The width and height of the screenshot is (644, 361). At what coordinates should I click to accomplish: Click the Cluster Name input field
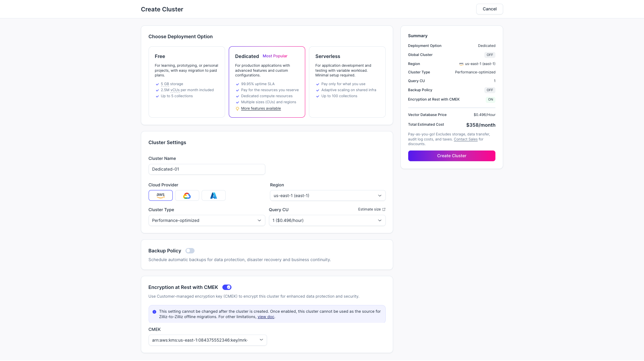[207, 169]
